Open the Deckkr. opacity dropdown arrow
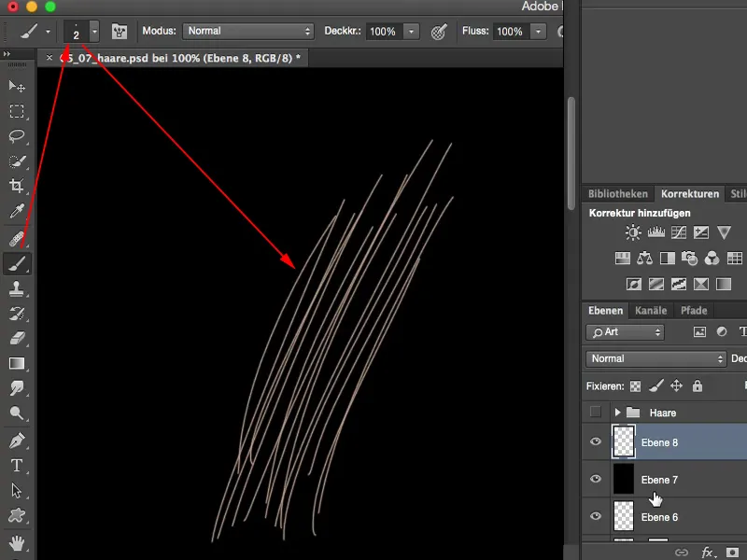The width and height of the screenshot is (747, 560). tap(411, 32)
